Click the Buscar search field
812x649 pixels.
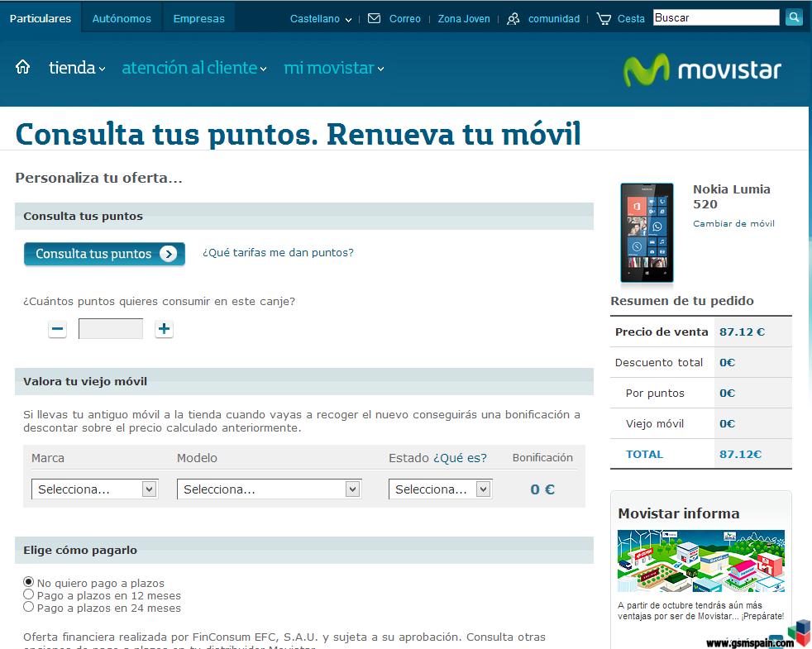[716, 17]
